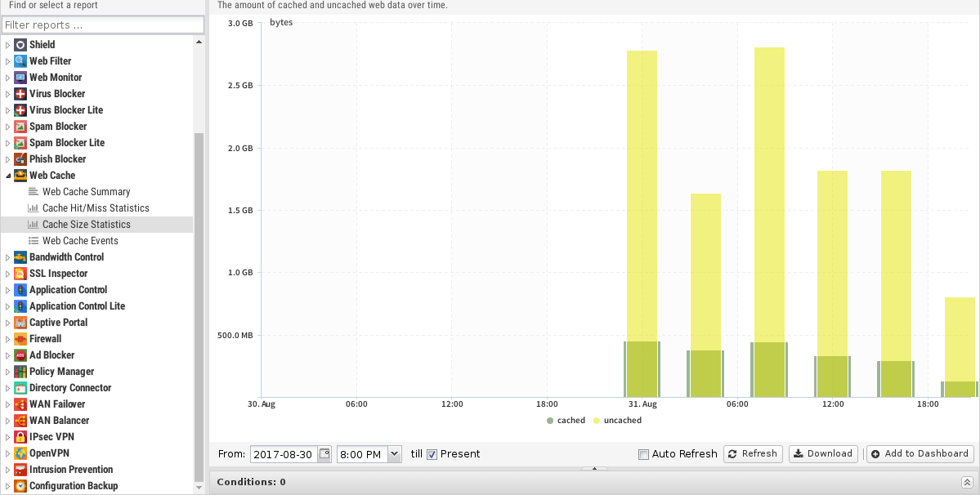Select the Ad Blocker category
The width and height of the screenshot is (980, 495).
51,355
